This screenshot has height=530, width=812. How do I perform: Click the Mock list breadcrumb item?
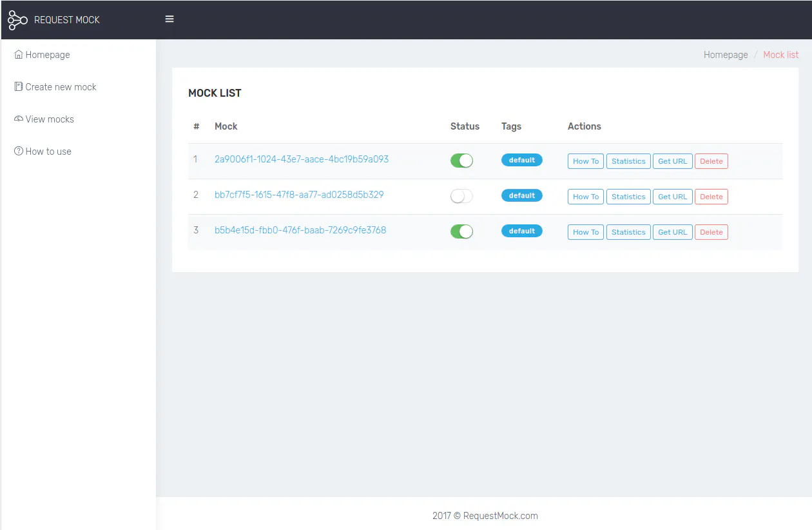pyautogui.click(x=781, y=55)
